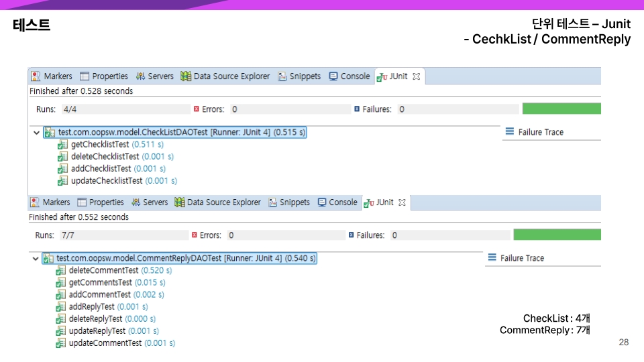Click the getCommentsTest passed-test icon
644x362 pixels.
point(60,282)
